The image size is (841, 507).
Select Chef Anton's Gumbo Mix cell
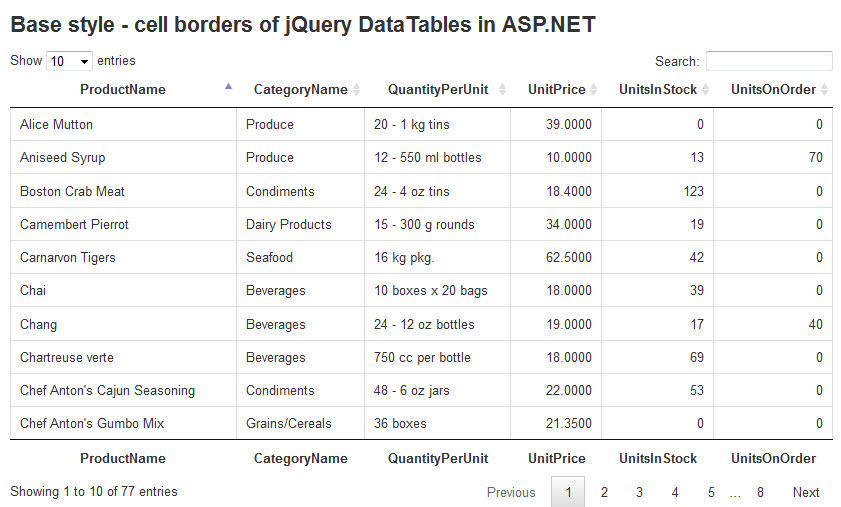coord(123,423)
